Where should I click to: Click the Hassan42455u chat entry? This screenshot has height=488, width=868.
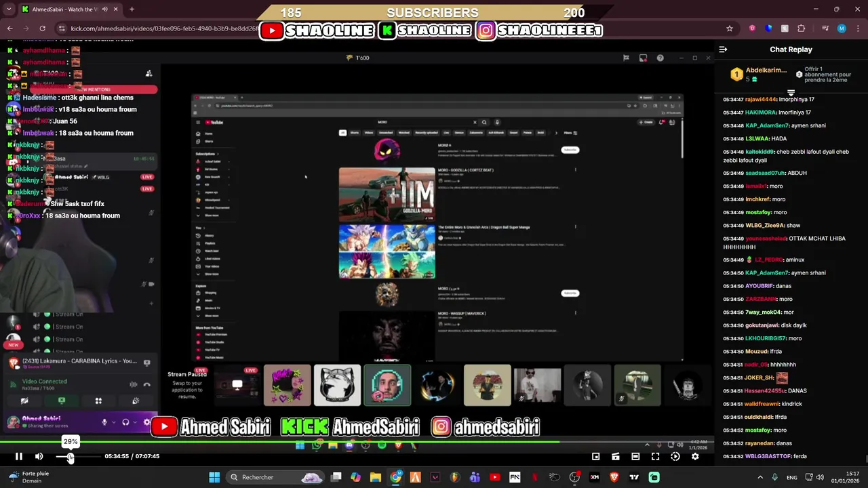coord(766,391)
